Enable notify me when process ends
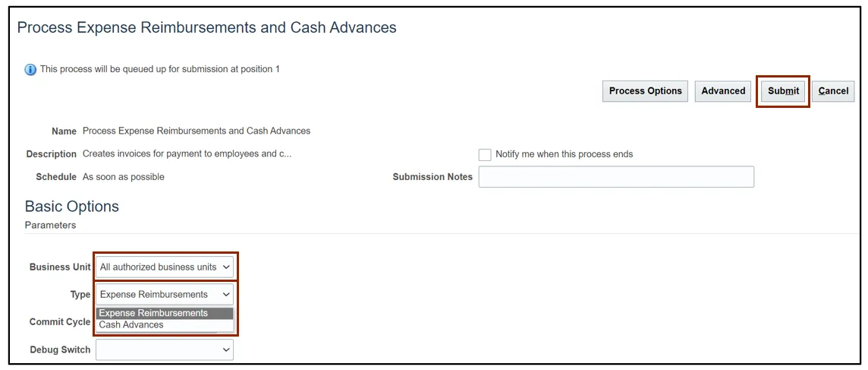 coord(485,154)
